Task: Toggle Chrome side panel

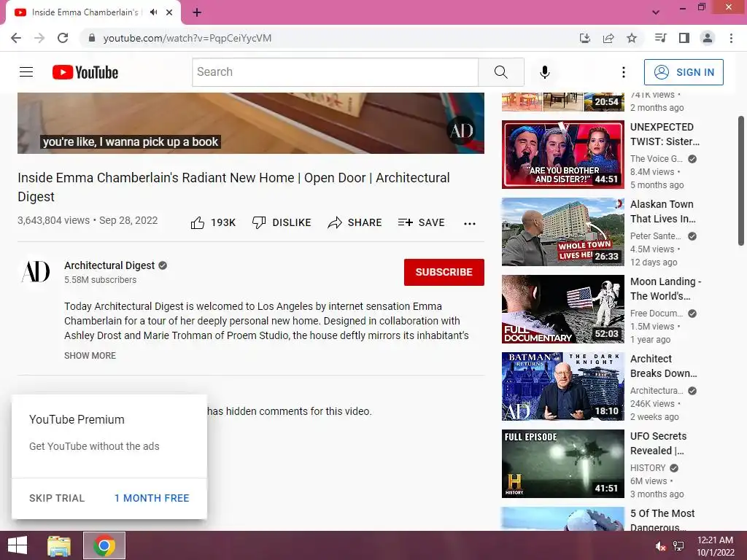Action: (684, 38)
